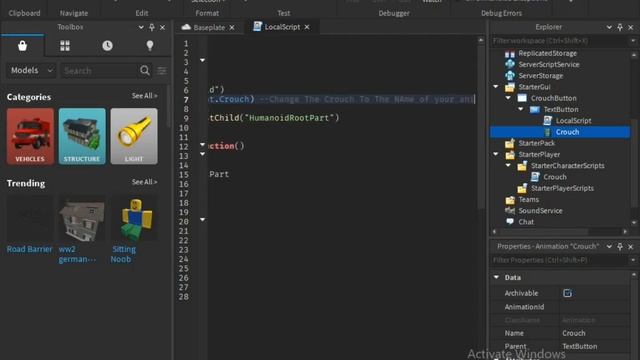The image size is (640, 360).
Task: Open the Vehicles category card
Action: [x=30, y=136]
